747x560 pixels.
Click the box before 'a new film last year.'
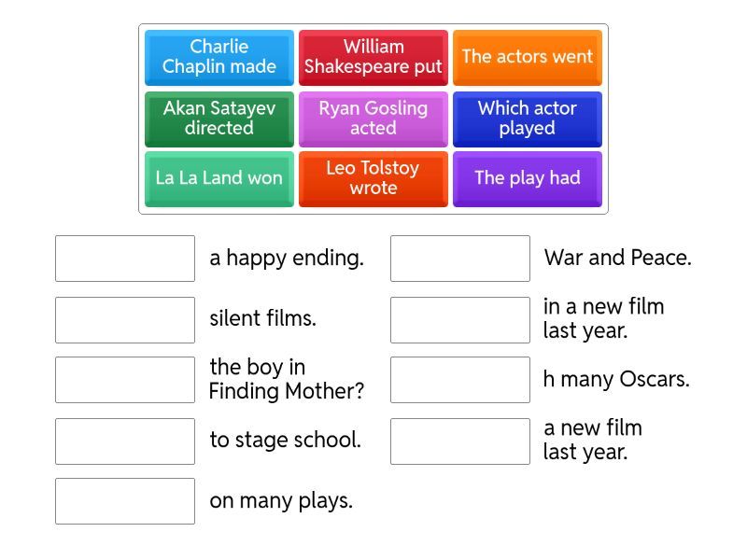[460, 441]
